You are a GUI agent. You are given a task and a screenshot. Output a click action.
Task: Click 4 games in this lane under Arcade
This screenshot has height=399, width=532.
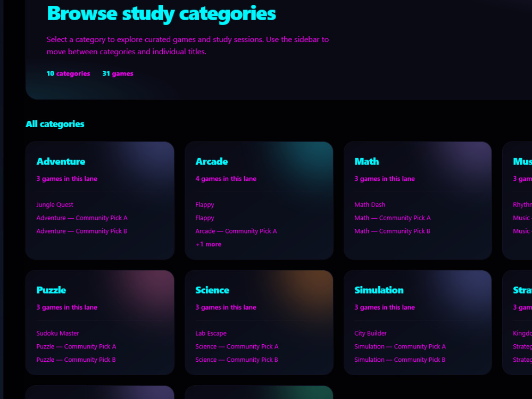226,179
